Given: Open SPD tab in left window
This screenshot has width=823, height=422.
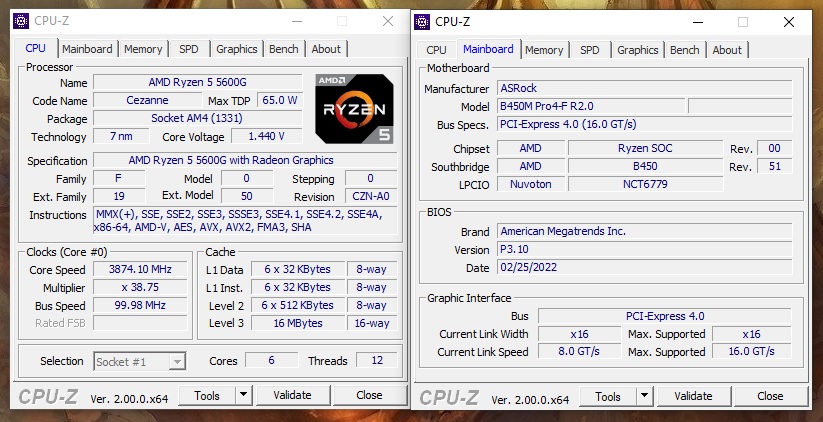Looking at the screenshot, I should point(189,49).
